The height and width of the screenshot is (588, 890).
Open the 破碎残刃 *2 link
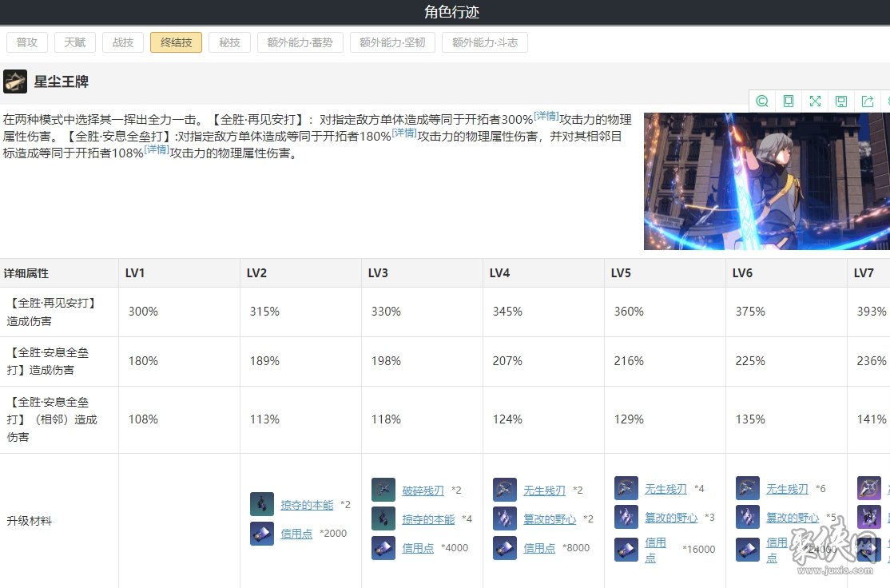pos(423,491)
